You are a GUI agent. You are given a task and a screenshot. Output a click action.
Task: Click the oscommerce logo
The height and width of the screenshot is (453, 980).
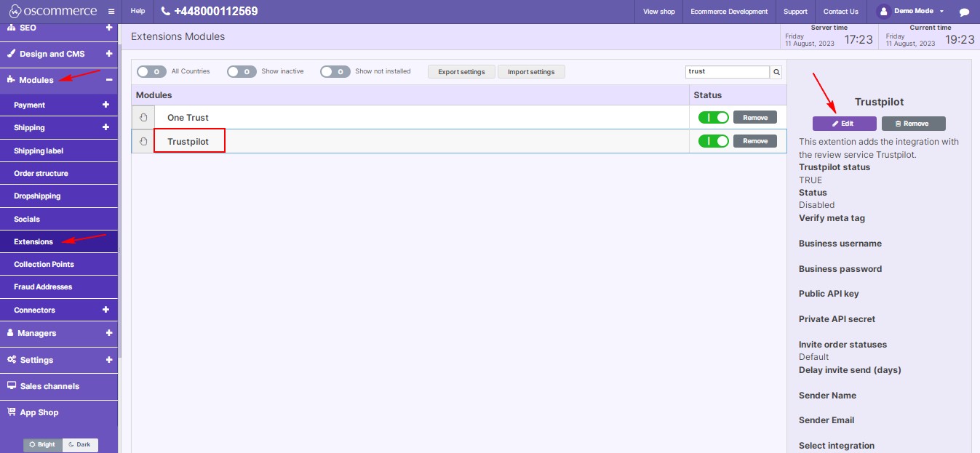tap(54, 11)
